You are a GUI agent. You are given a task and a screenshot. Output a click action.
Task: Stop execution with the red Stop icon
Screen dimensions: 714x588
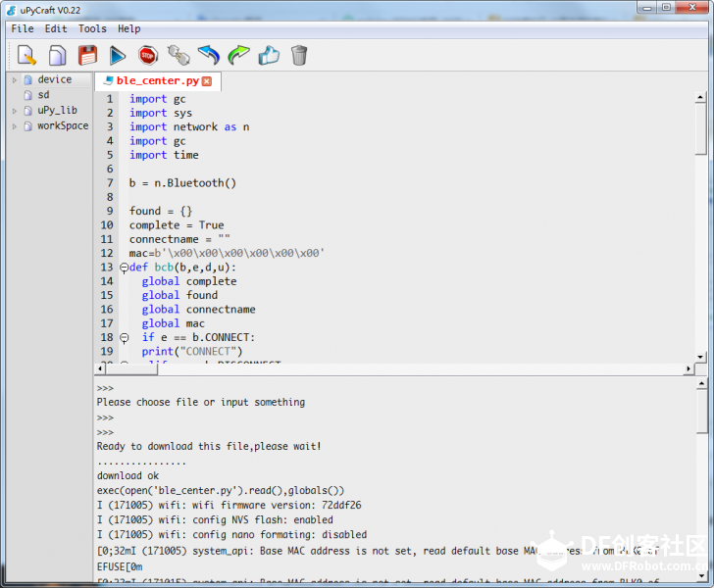[147, 56]
